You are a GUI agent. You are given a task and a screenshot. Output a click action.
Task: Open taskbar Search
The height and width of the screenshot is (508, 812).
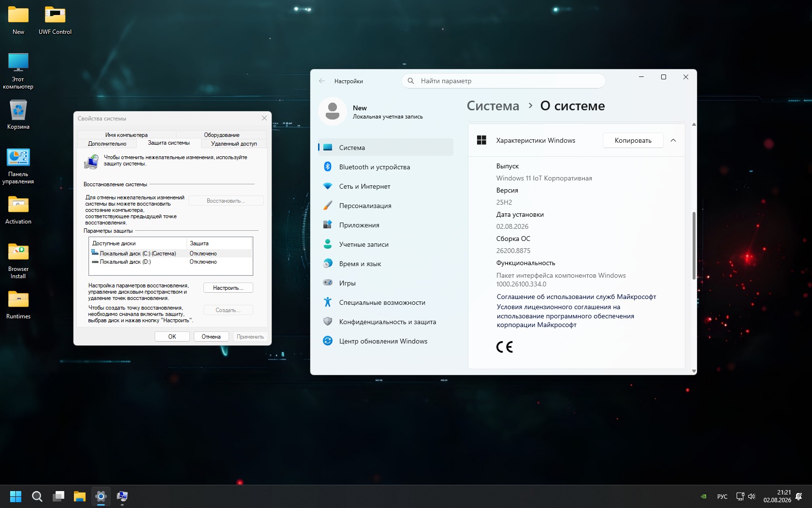[37, 496]
